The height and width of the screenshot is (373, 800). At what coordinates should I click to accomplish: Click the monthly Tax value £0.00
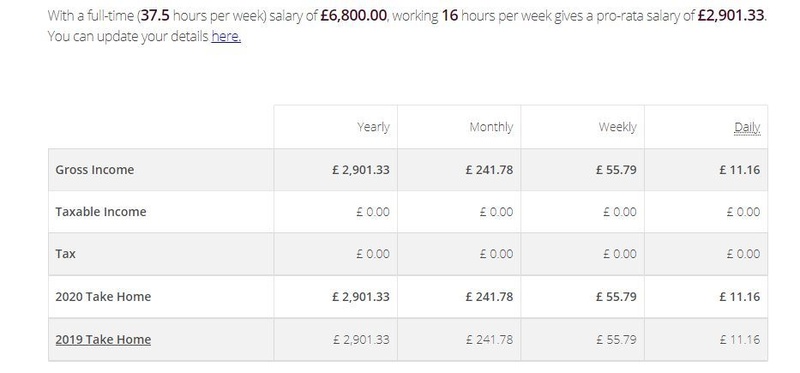[x=496, y=254]
